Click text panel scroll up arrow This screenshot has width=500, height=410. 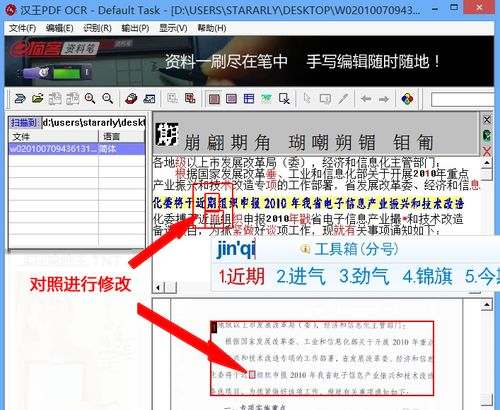(487, 163)
